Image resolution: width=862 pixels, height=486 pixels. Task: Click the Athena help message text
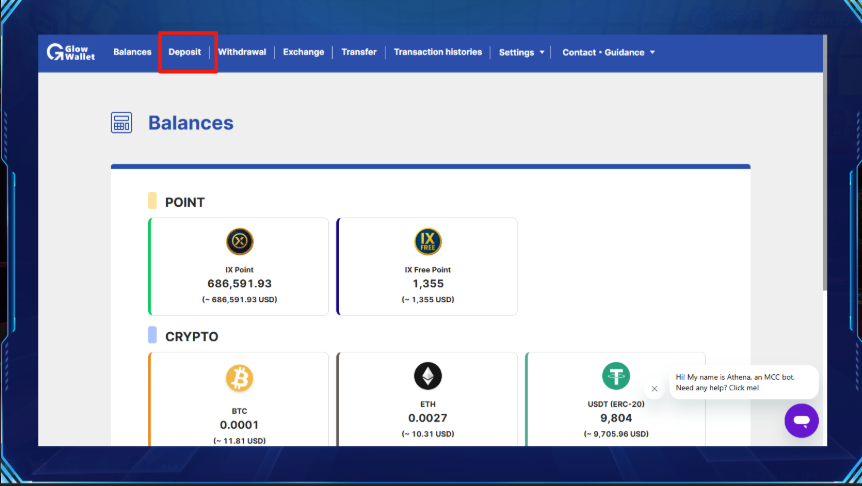tap(735, 382)
